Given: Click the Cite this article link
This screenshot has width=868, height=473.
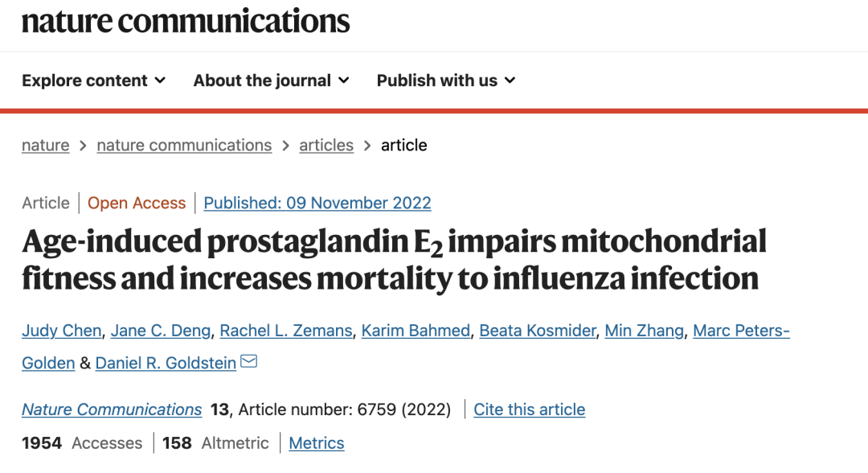Looking at the screenshot, I should point(529,409).
